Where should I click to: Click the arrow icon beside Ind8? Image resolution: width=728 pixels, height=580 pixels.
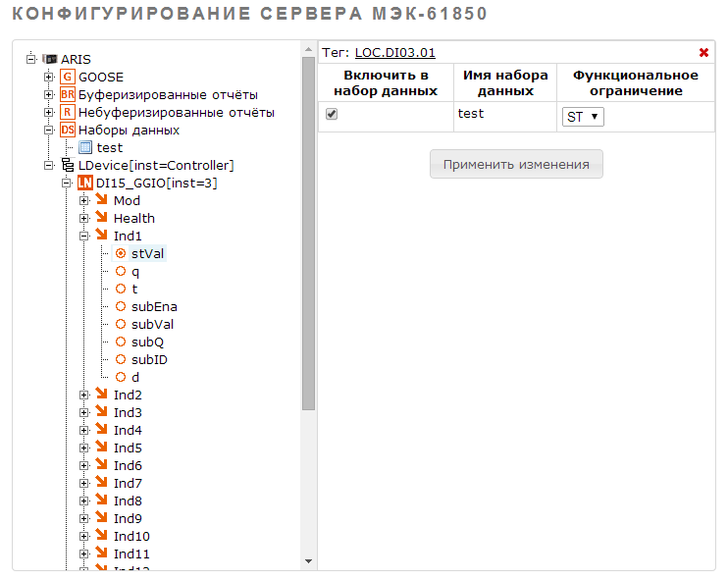(x=102, y=500)
